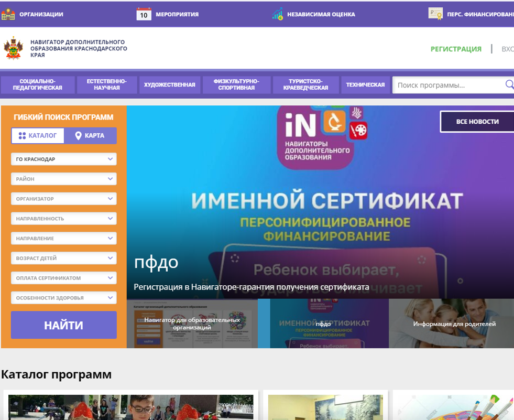This screenshot has height=420, width=514.
Task: Click the large пфдо banner headline
Action: coord(156,263)
